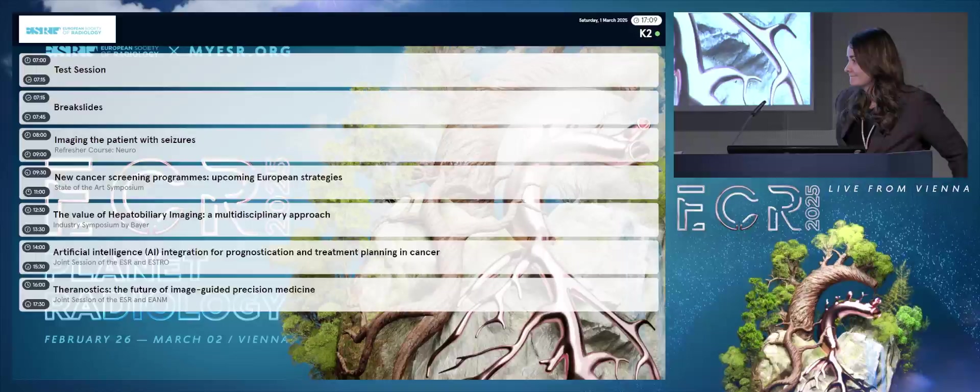Click the clock icon beside 17:09

[x=636, y=20]
